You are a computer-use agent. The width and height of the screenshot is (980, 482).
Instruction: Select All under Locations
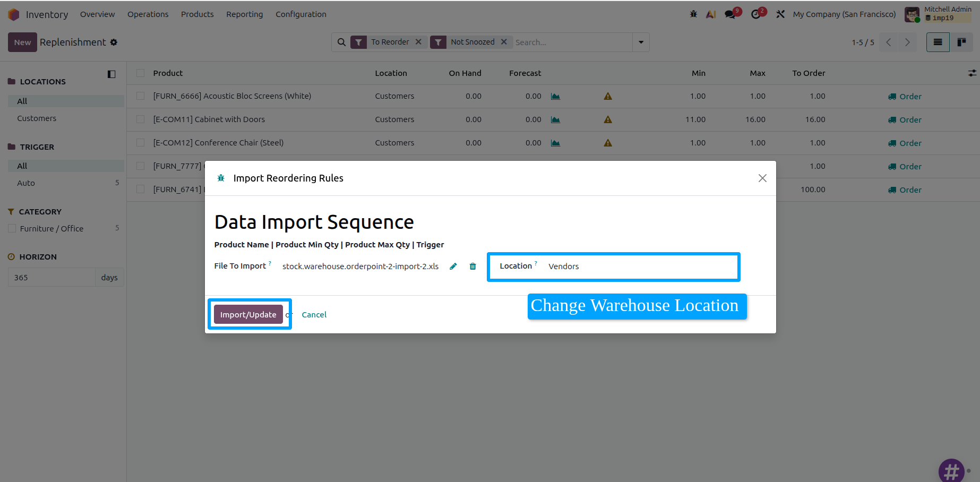pos(66,101)
